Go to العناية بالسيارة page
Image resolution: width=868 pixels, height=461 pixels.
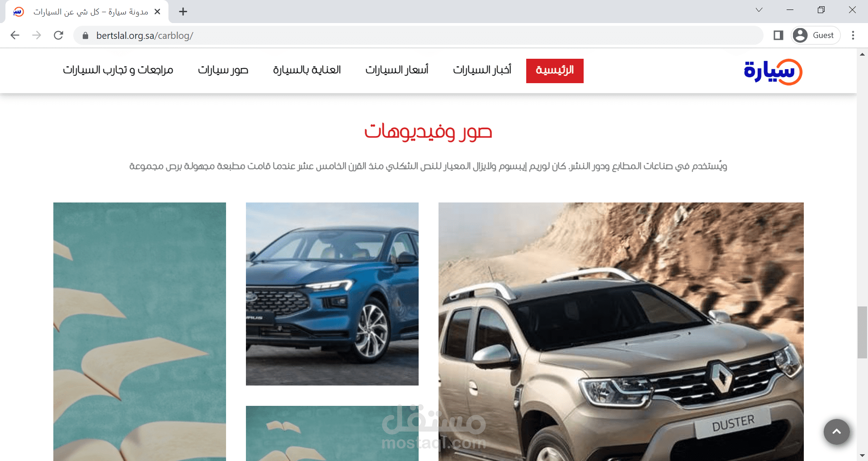(x=307, y=70)
